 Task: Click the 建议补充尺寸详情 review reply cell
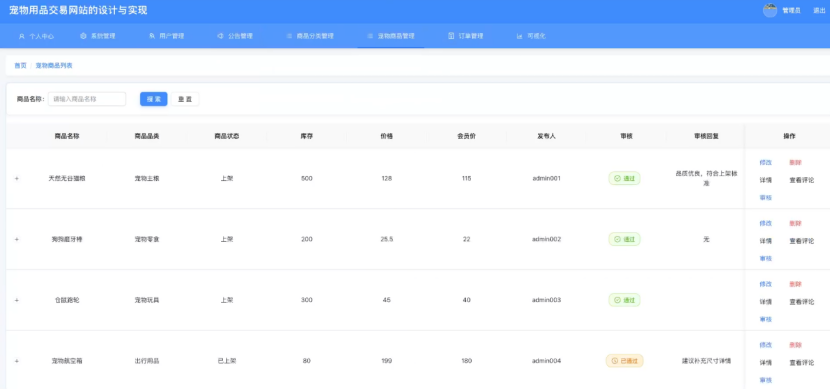(x=706, y=361)
